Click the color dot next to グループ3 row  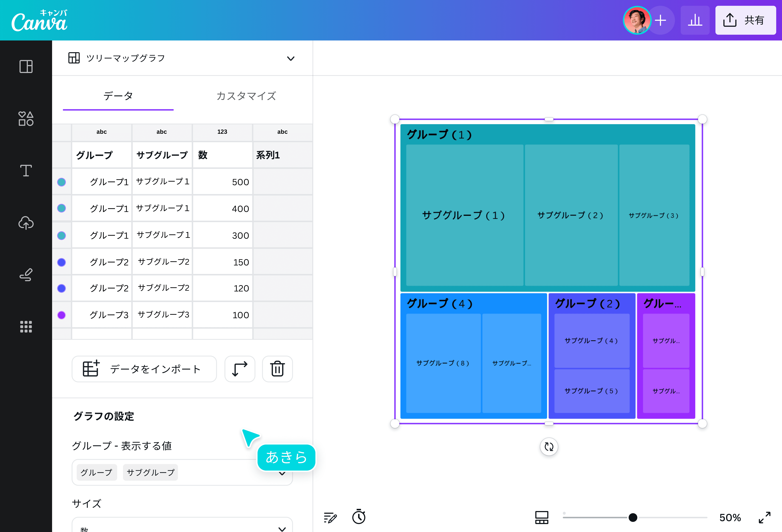(x=61, y=315)
